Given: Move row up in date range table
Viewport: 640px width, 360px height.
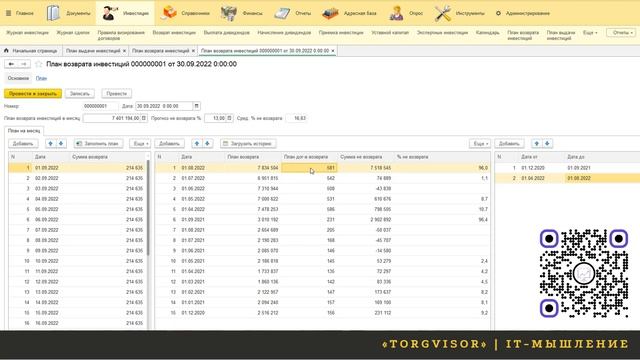Looking at the screenshot, I should point(537,144).
